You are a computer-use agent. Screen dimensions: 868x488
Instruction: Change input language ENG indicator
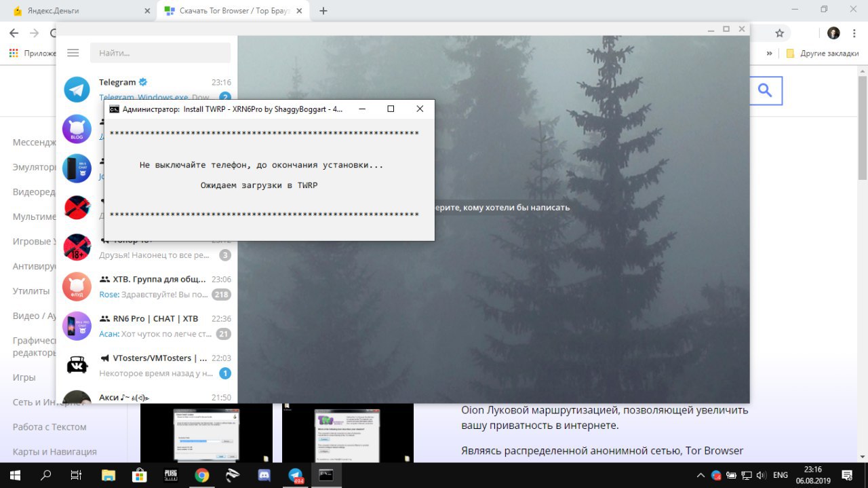pos(781,475)
